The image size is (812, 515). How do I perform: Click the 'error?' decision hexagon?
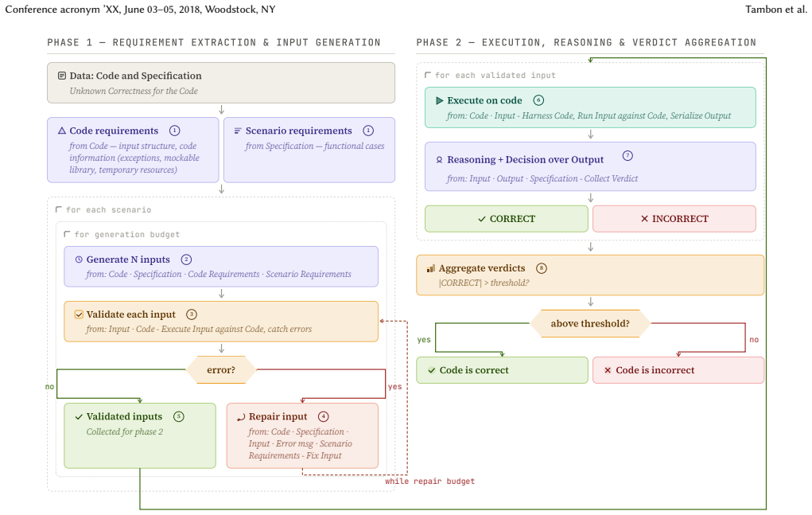pos(221,370)
